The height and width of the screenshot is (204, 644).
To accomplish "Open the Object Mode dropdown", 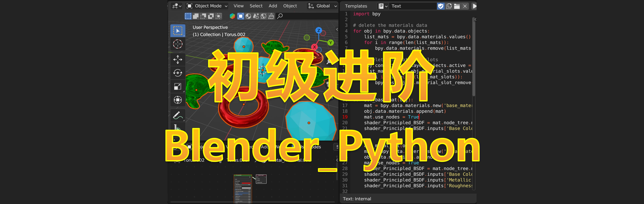I will pos(207,6).
